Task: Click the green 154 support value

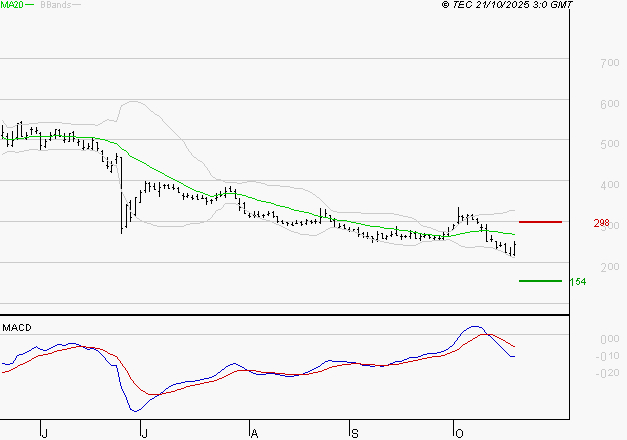Action: 578,282
